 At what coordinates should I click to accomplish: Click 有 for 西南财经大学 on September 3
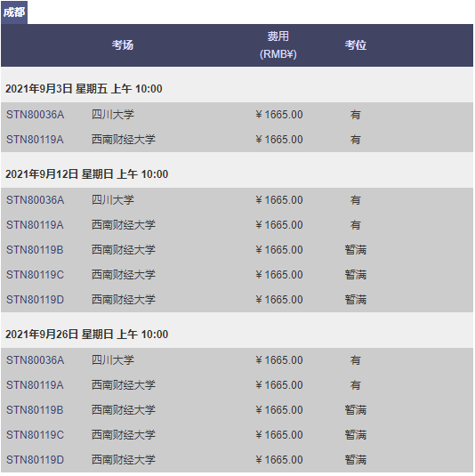pos(356,140)
